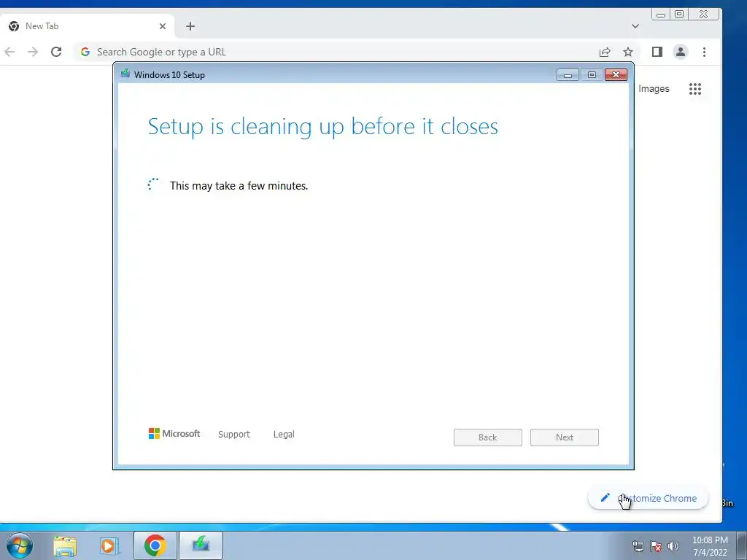Close the Chrome window

click(703, 15)
